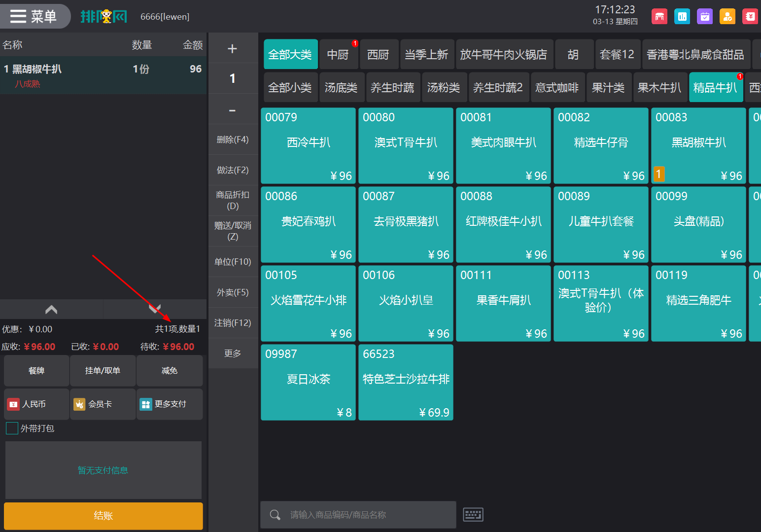Open the blue bar chart reports icon
The height and width of the screenshot is (532, 761).
tap(682, 17)
